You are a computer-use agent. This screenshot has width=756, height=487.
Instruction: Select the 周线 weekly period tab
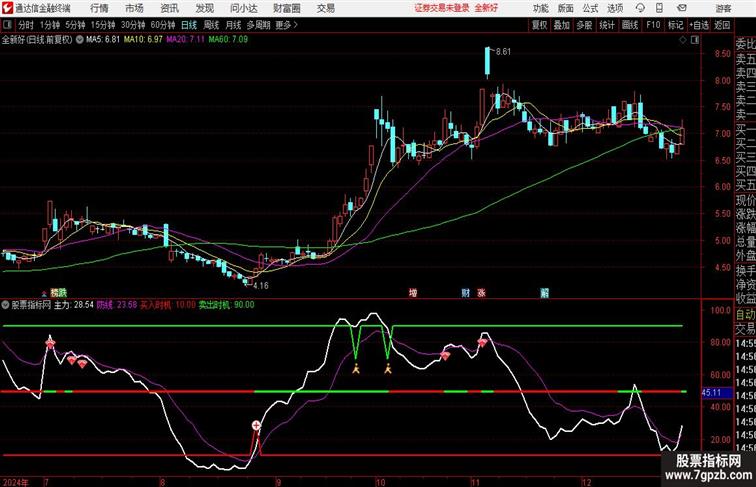(x=211, y=25)
